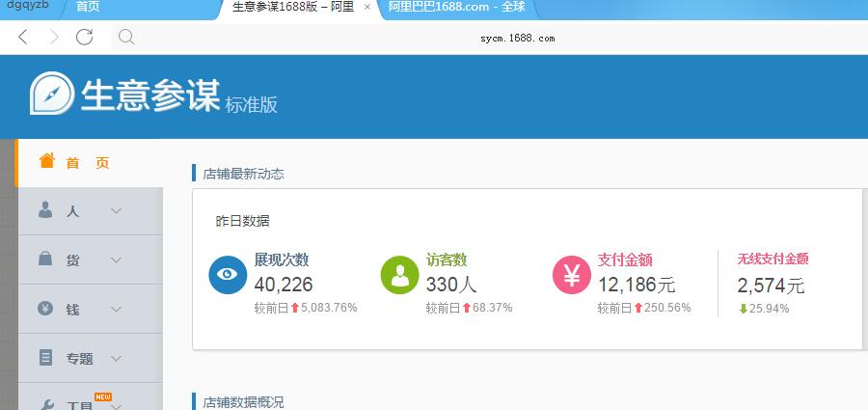Image resolution: width=868 pixels, height=410 pixels.
Task: Click the shopping bag icon beside 货
Action: click(45, 259)
